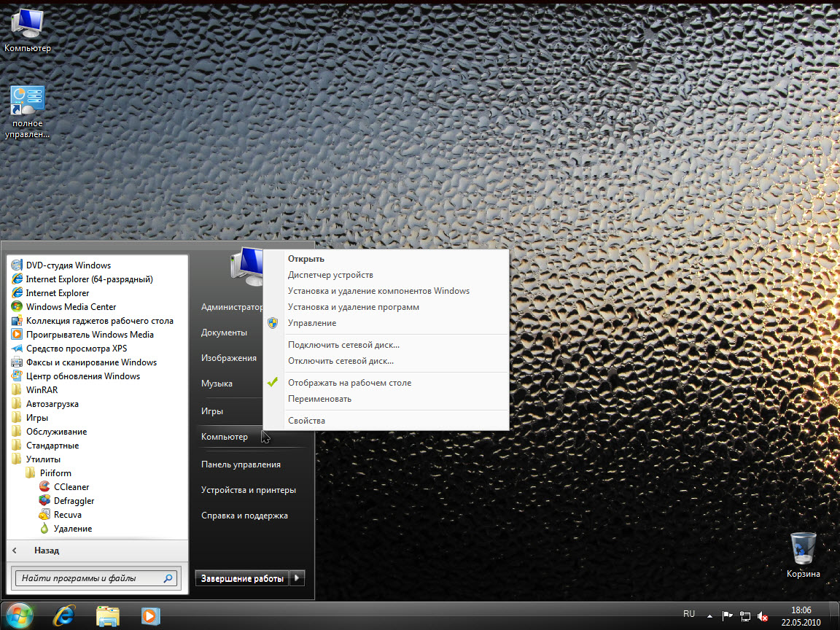Screen dimensions: 840x630
Task: Click the 'Найти программы и файлы' search field
Action: 87,578
